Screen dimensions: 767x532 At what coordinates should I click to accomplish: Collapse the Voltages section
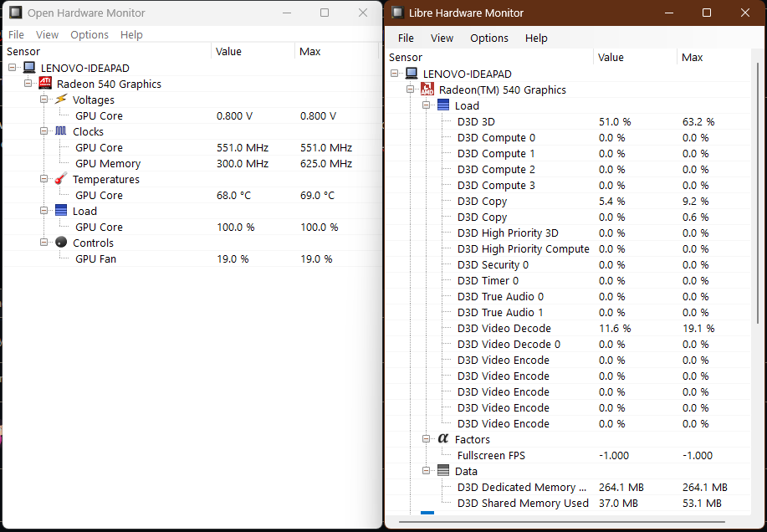click(44, 100)
